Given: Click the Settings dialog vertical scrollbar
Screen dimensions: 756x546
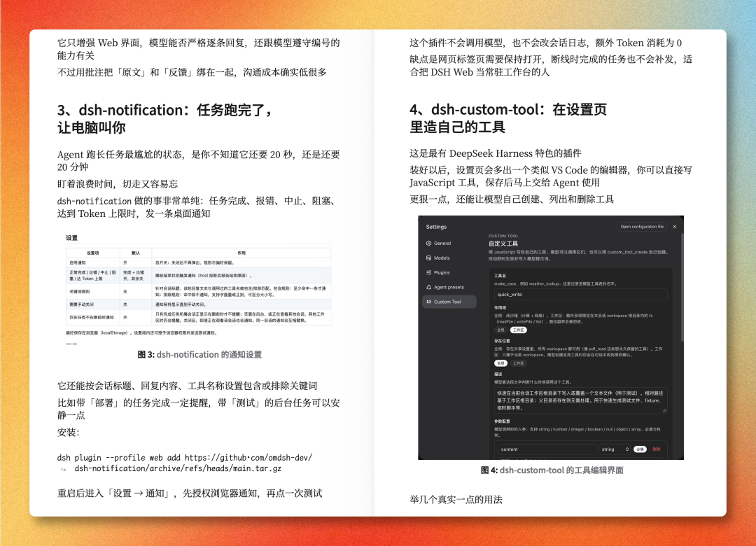Looking at the screenshot, I should coord(682,287).
